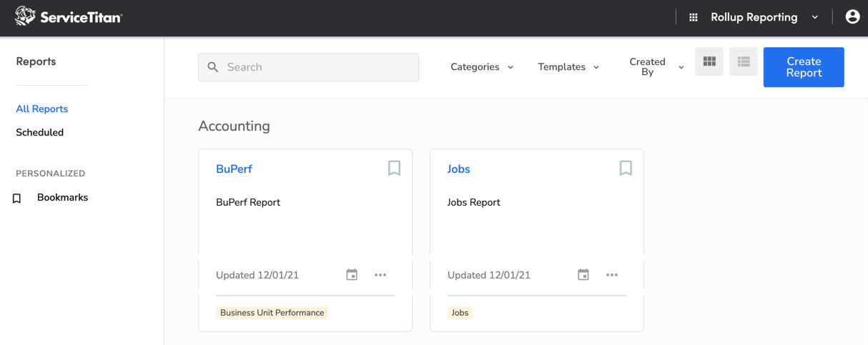This screenshot has height=345, width=868.
Task: Go to Scheduled reports
Action: click(x=40, y=132)
